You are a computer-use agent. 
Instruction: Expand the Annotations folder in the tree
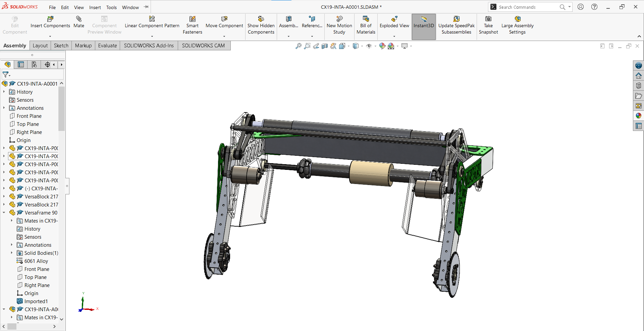pyautogui.click(x=4, y=108)
